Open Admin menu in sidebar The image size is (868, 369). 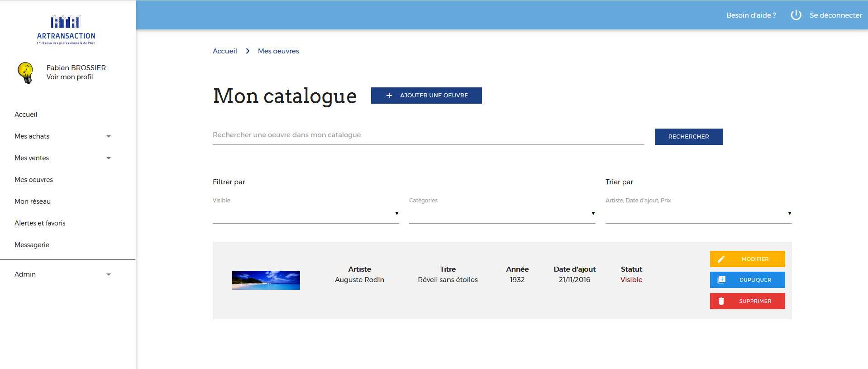tap(25, 274)
